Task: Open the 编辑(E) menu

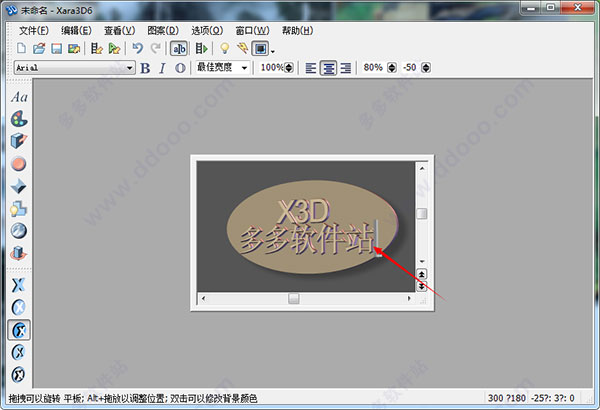Action: [76, 31]
